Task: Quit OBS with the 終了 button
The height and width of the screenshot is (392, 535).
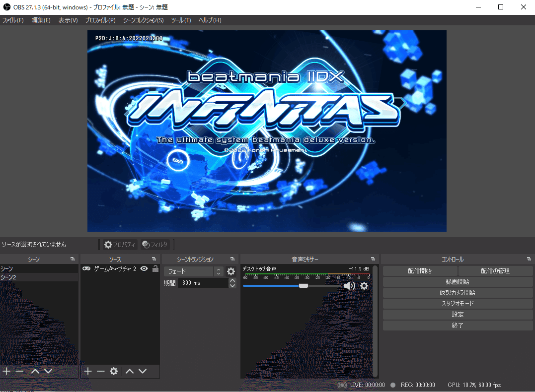Action: click(x=458, y=325)
